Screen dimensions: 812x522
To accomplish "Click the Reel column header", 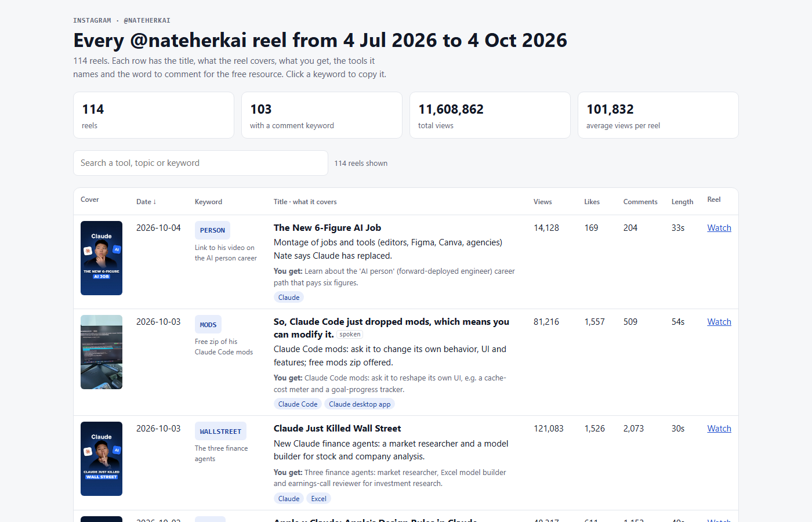I will tap(714, 200).
